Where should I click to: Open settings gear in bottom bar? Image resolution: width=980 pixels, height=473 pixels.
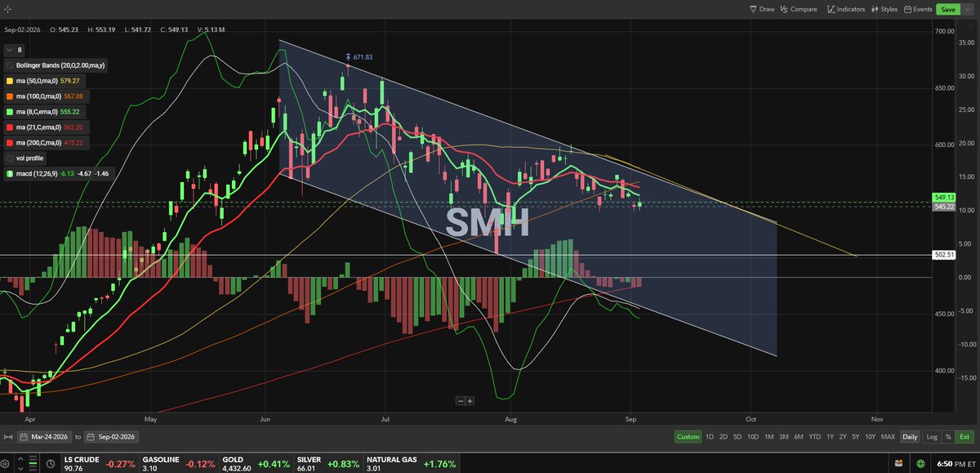coord(7,464)
